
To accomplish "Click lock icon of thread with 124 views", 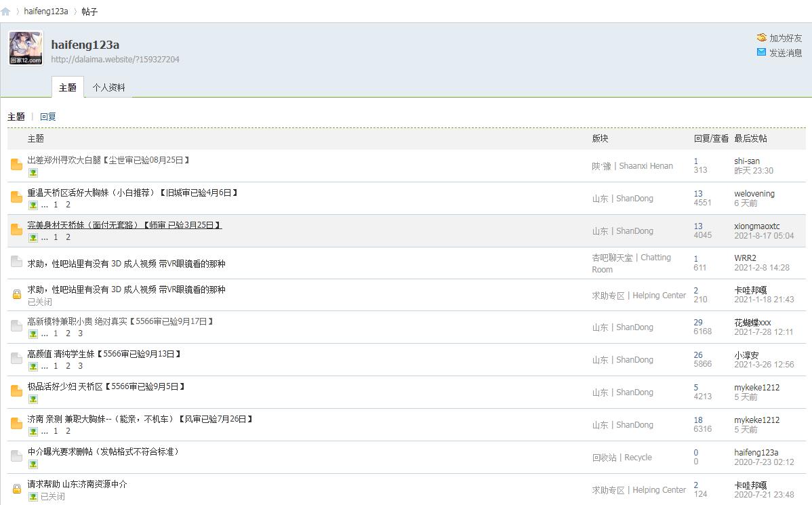I will 17,489.
